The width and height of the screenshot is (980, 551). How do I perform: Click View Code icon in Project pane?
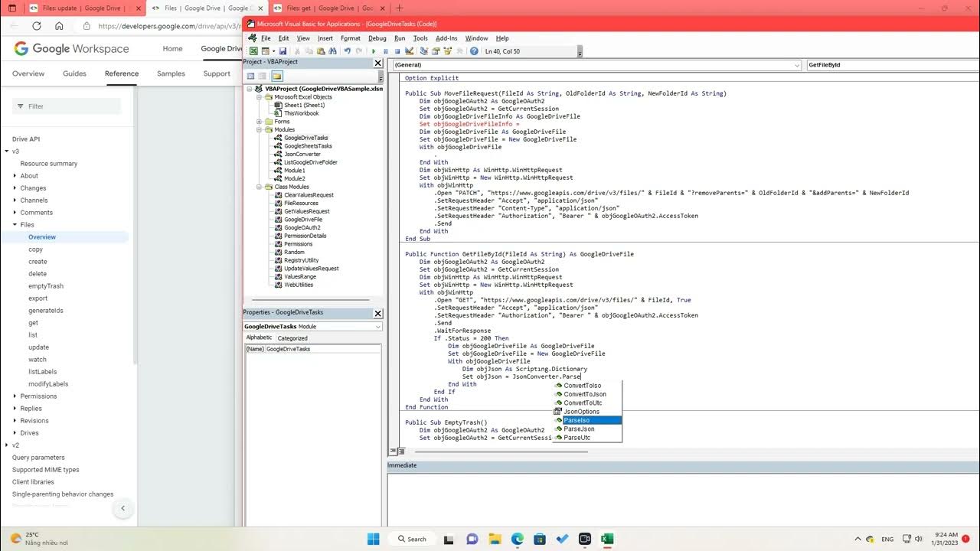coord(250,76)
